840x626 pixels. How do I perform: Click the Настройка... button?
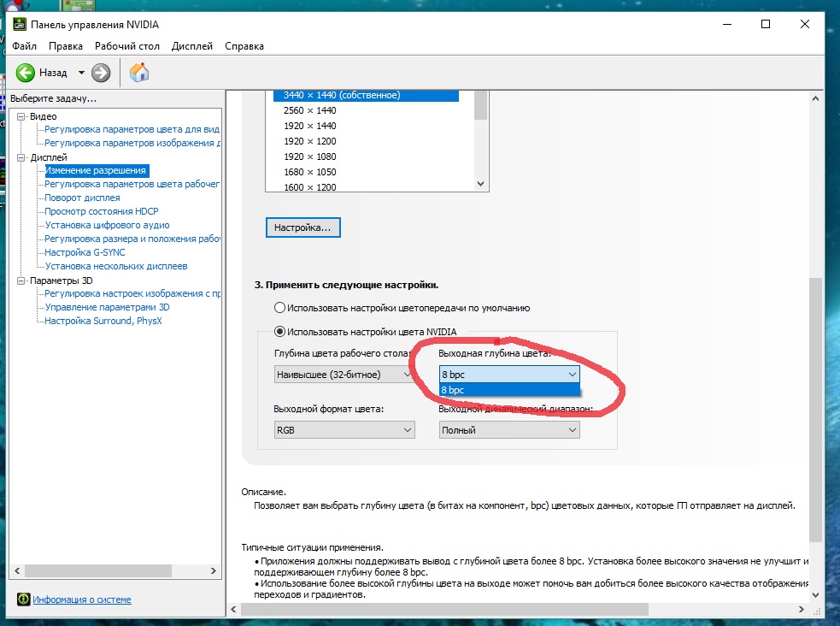tap(303, 227)
